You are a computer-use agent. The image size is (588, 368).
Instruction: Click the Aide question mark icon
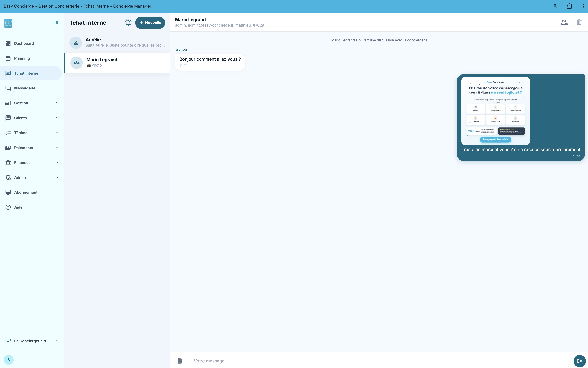tap(8, 207)
